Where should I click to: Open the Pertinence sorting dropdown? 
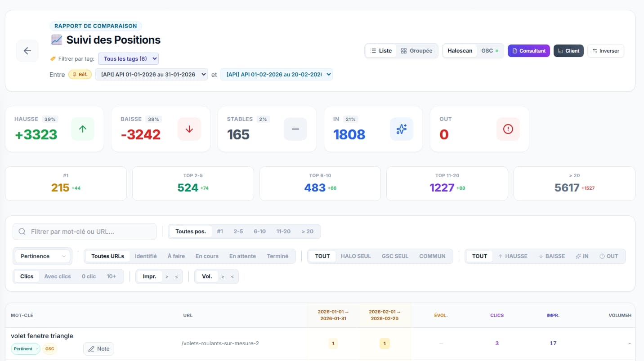[x=42, y=256]
